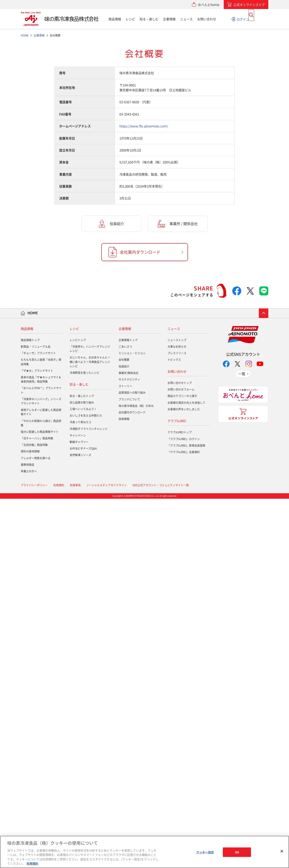Open the official YouTube account icon
This screenshot has width=289, height=868.
pos(260,364)
